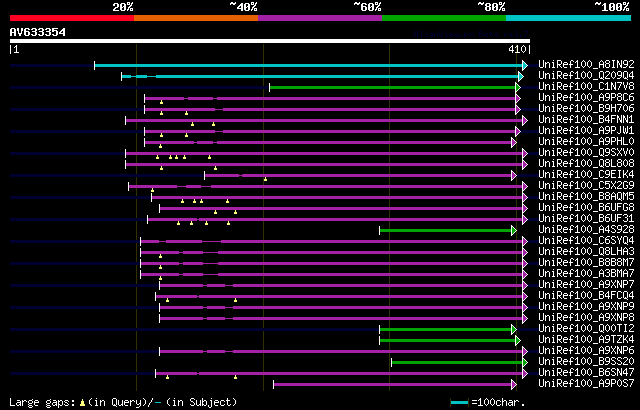Click the UniRef100_Q8L808 label
640x410 pixels.
click(x=586, y=164)
